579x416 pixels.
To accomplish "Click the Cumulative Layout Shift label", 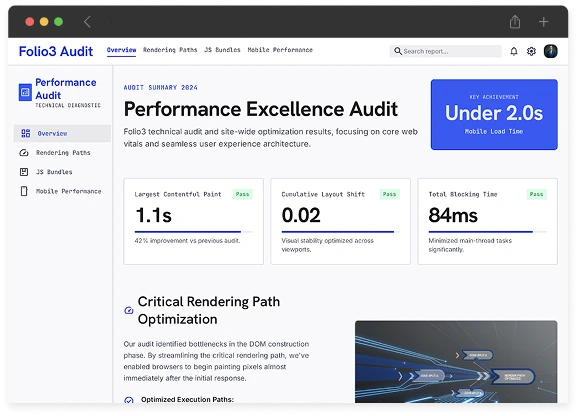I will (x=323, y=194).
